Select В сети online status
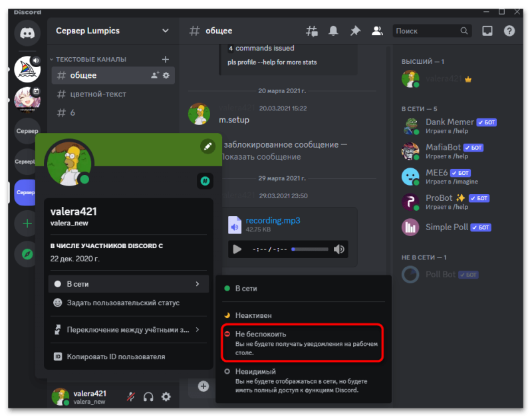Screen dimensions: 532x417 pos(303,289)
